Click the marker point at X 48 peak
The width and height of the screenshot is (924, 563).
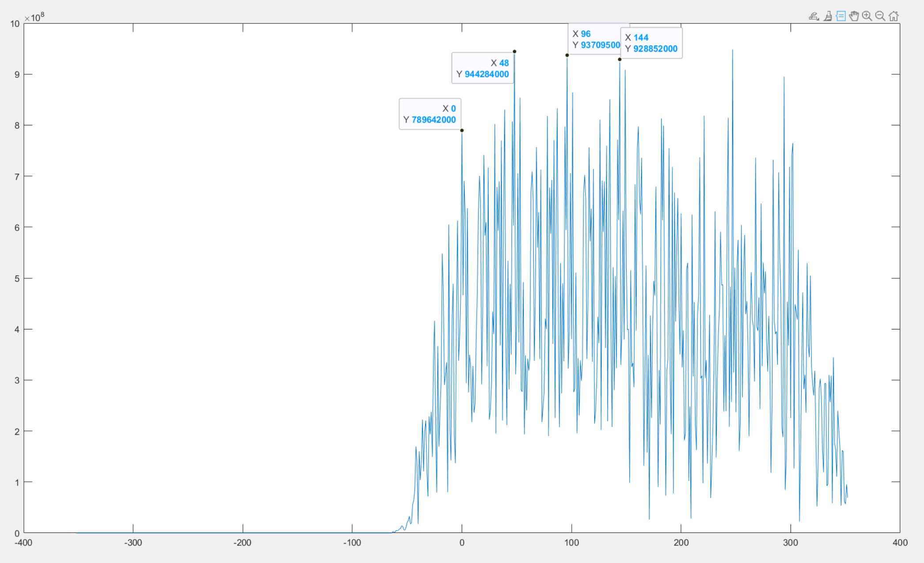(514, 52)
